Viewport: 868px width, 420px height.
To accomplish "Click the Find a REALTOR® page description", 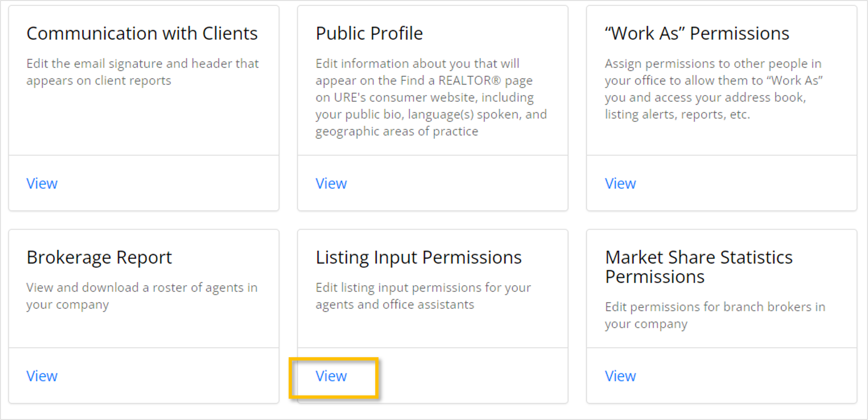I will coord(431,97).
